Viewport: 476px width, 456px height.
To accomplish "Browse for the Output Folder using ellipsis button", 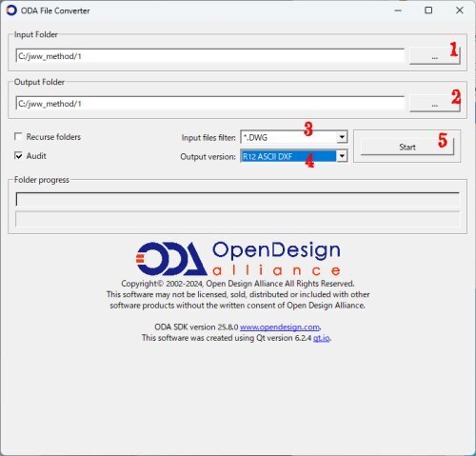I will click(435, 104).
